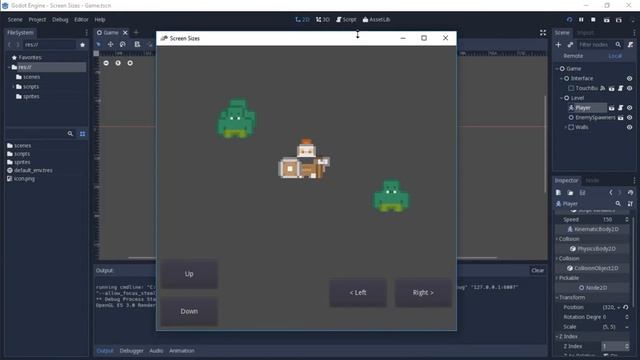Collapse the Level node in the scene tree
The image size is (640, 360).
click(x=561, y=98)
